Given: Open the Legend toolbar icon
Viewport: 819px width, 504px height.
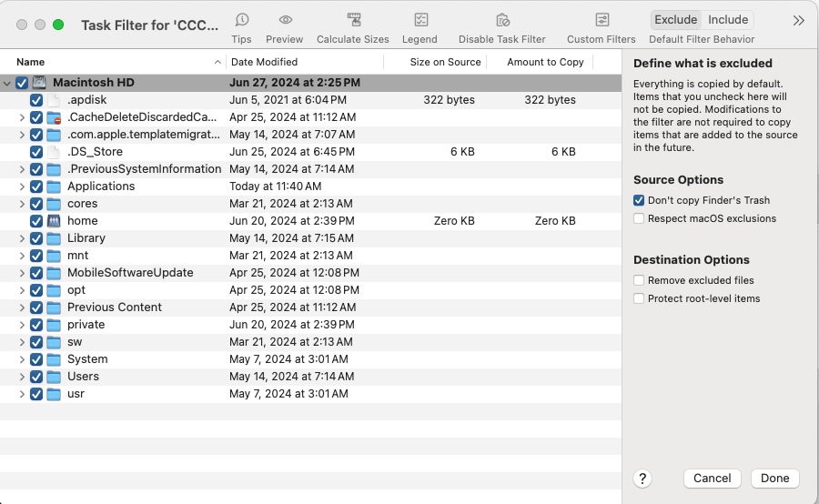Looking at the screenshot, I should [x=421, y=20].
